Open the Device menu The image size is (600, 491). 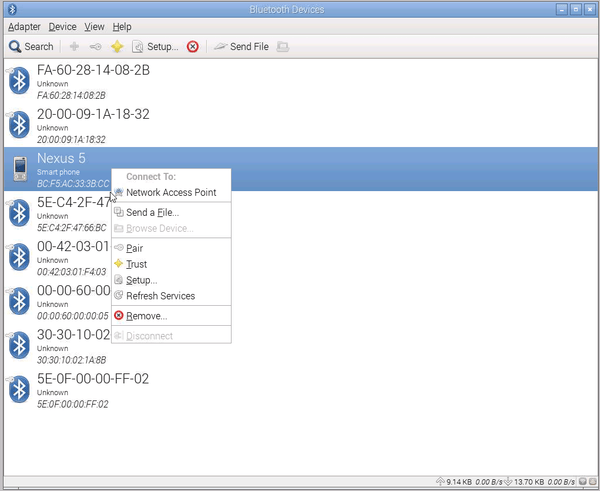tap(63, 26)
